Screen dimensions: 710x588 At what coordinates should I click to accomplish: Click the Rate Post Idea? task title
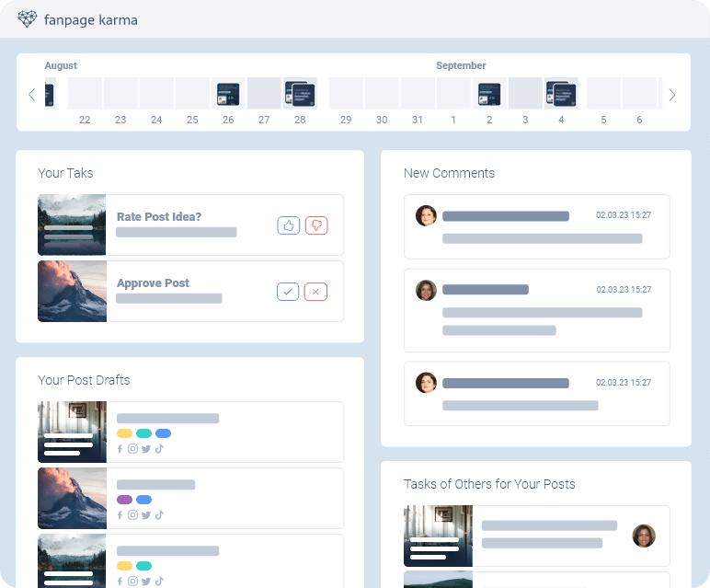[159, 217]
